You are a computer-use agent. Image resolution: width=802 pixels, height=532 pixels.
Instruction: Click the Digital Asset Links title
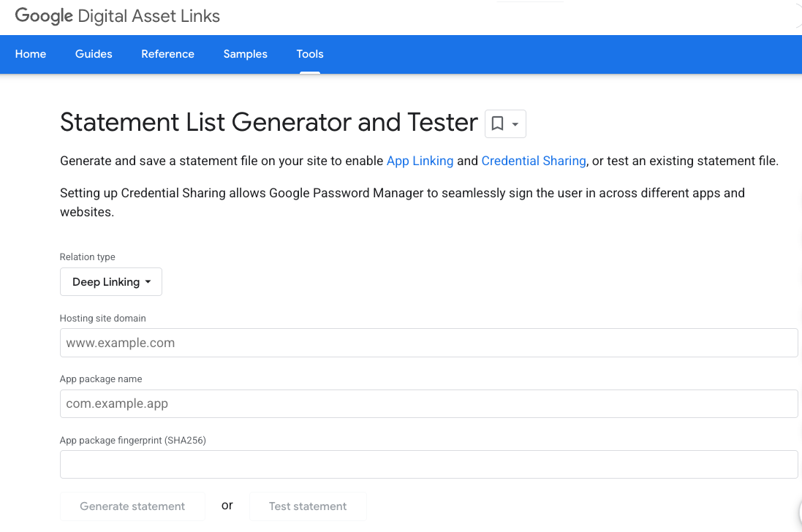[x=150, y=16]
